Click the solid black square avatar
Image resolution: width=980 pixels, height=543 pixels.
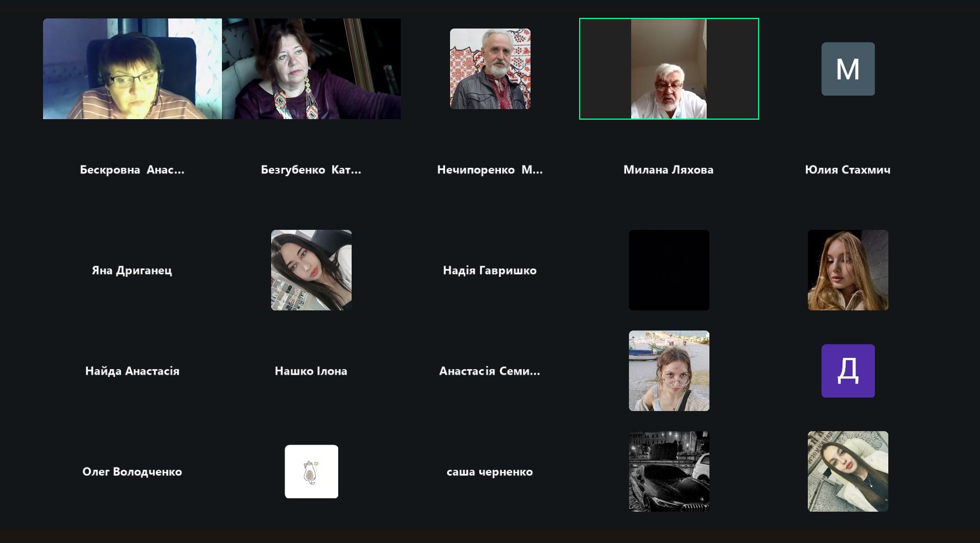pyautogui.click(x=669, y=270)
